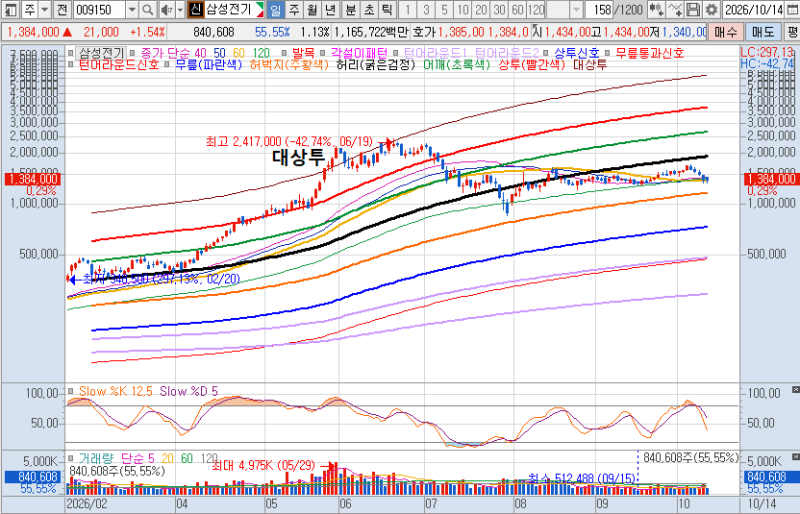Image resolution: width=800 pixels, height=514 pixels.
Task: Click the 매수 buy button
Action: [726, 32]
